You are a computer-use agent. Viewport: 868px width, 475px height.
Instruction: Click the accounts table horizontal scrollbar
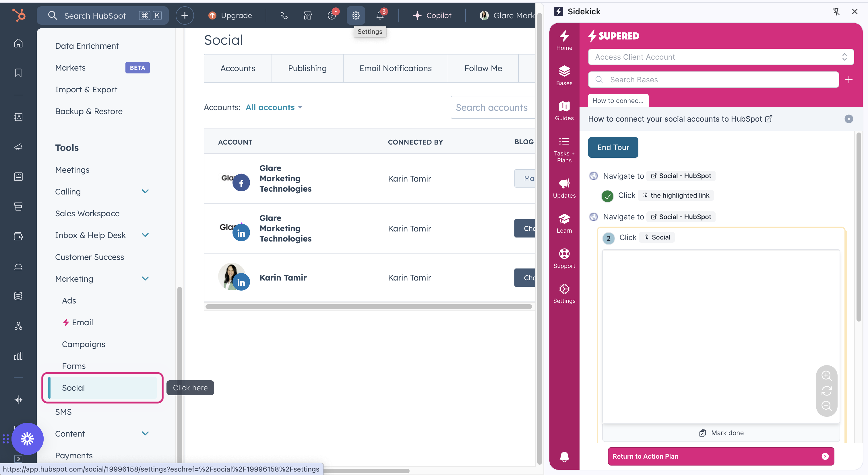(x=369, y=306)
